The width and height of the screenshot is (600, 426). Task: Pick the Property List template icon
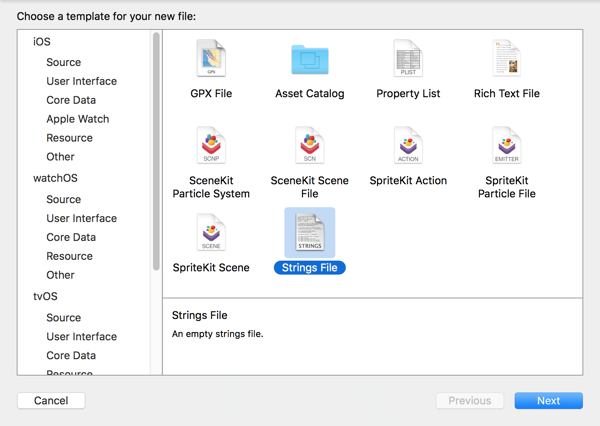[x=408, y=60]
